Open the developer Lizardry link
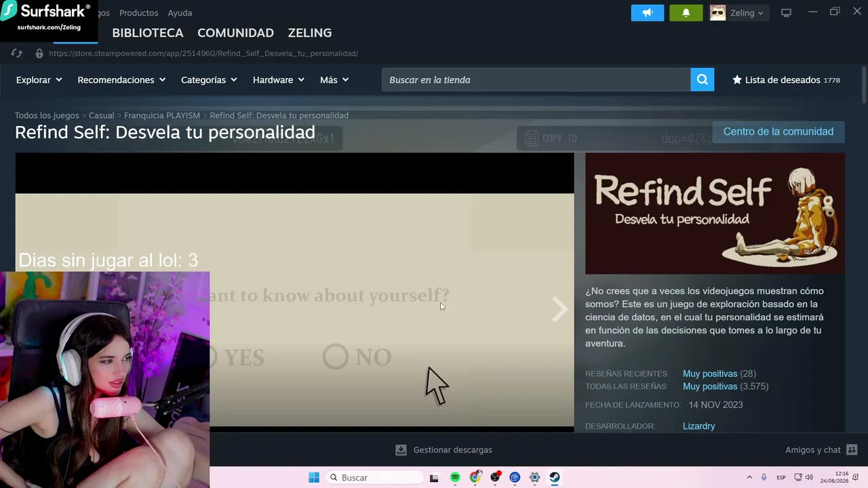Image resolution: width=868 pixels, height=488 pixels. point(699,426)
